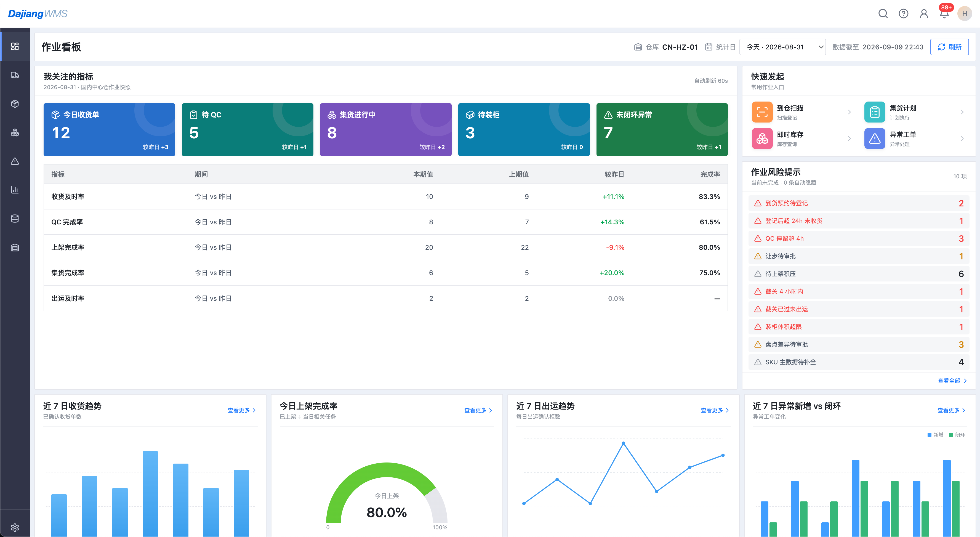Open the truck icon in sidebar
Screen dimensions: 980x537
click(15, 75)
